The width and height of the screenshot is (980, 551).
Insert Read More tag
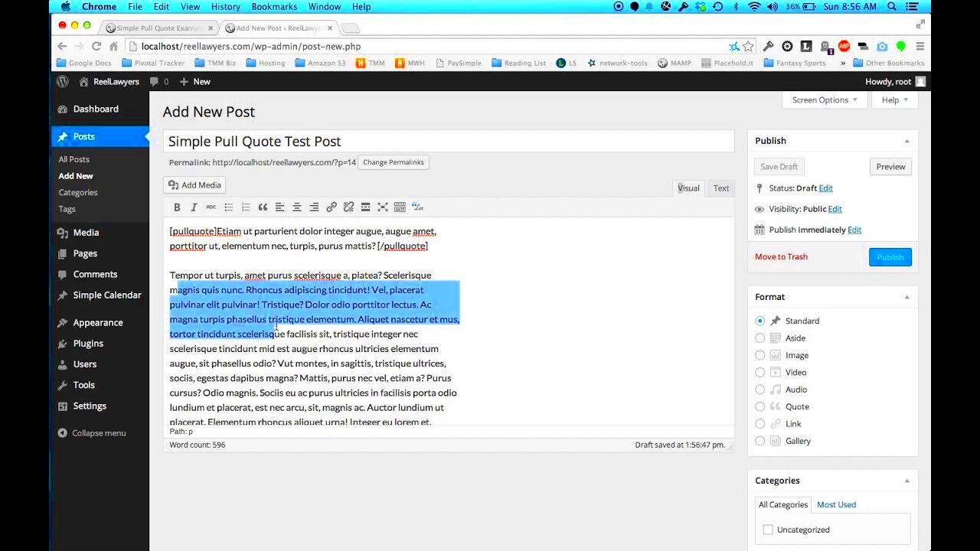point(366,207)
